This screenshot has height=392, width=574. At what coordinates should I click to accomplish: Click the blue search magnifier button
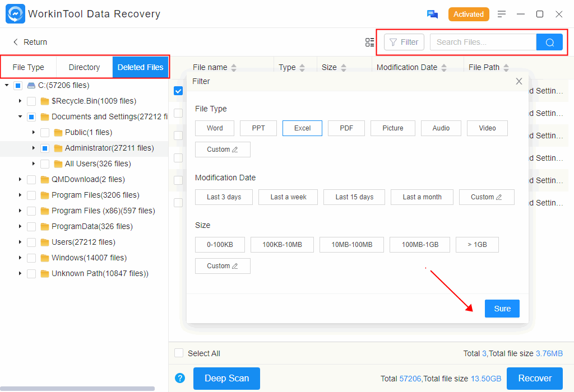pyautogui.click(x=549, y=42)
